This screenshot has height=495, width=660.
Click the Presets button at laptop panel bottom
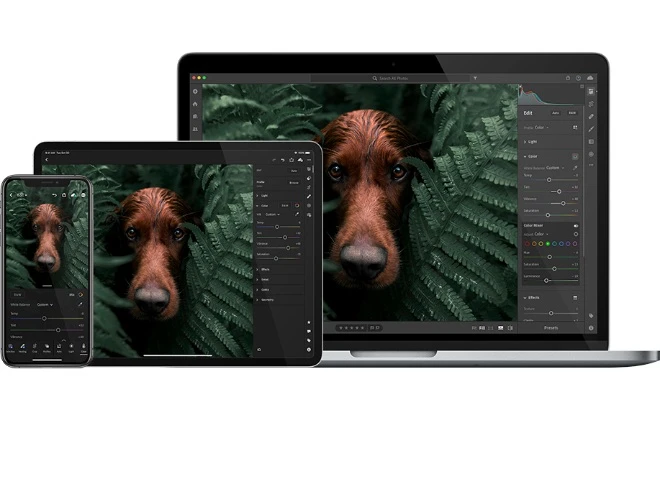coord(551,328)
